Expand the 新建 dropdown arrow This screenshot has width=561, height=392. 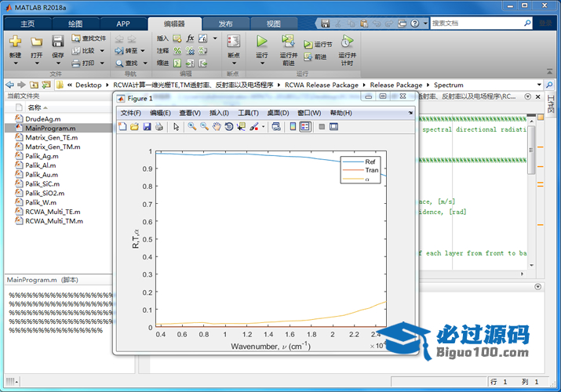click(16, 64)
